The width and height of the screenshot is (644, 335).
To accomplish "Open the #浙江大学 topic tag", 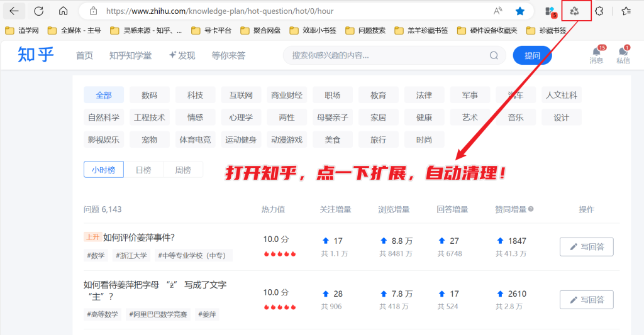I will point(131,255).
